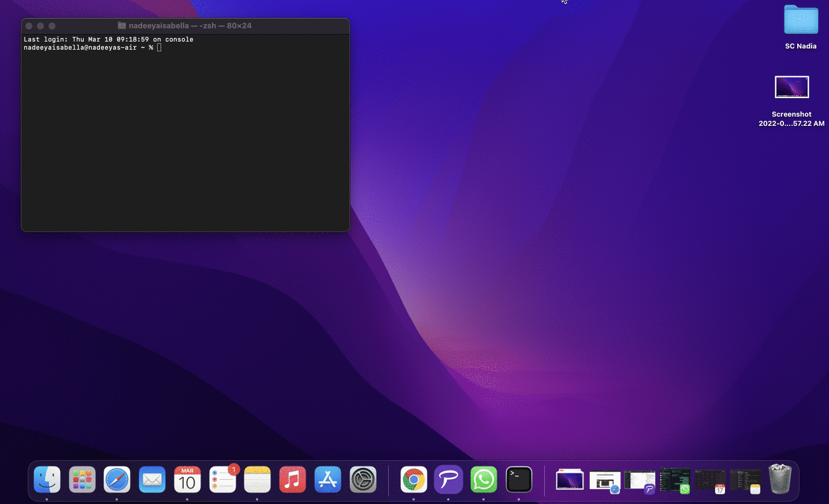
Task: Click the Terminal window title bar text
Action: click(190, 26)
